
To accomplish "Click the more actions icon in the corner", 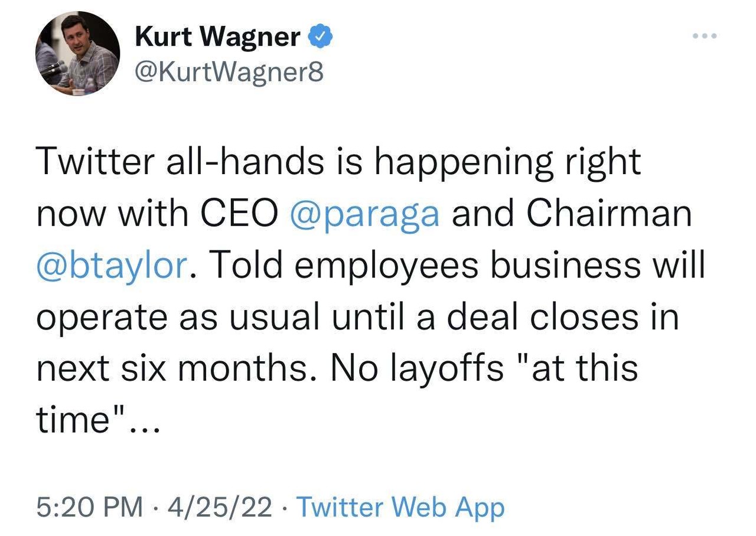I will (x=704, y=35).
